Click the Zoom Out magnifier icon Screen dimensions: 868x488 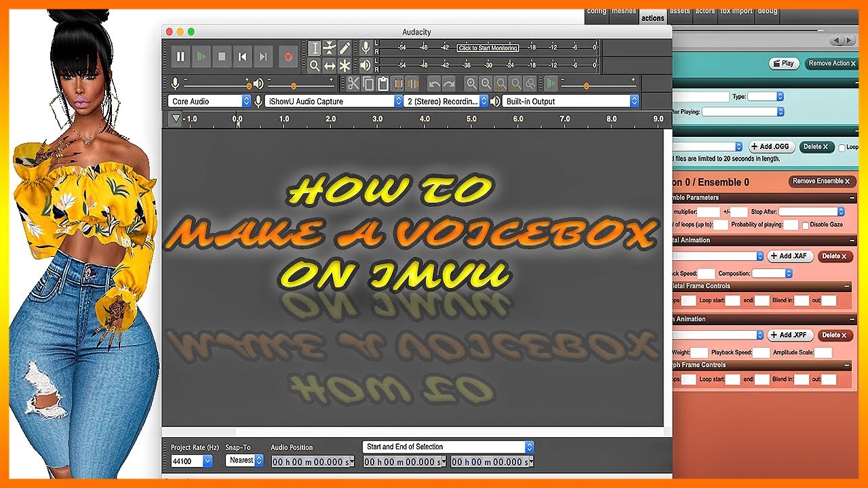[486, 83]
